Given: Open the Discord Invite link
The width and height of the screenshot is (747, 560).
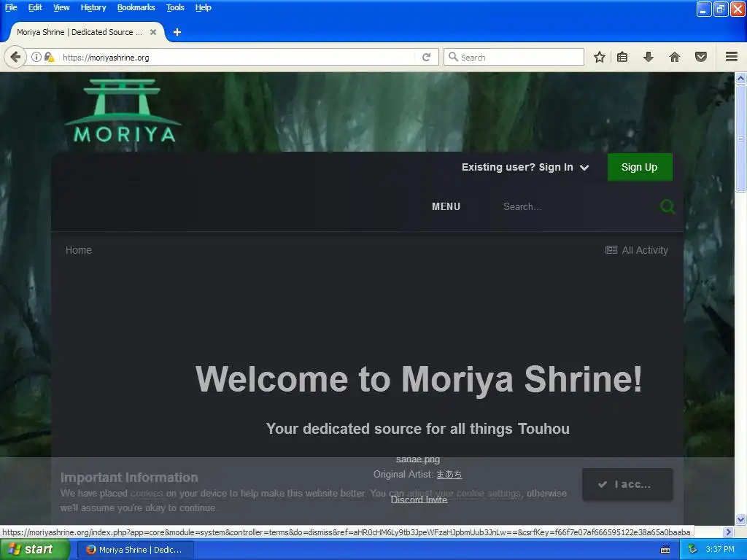Looking at the screenshot, I should pyautogui.click(x=419, y=499).
